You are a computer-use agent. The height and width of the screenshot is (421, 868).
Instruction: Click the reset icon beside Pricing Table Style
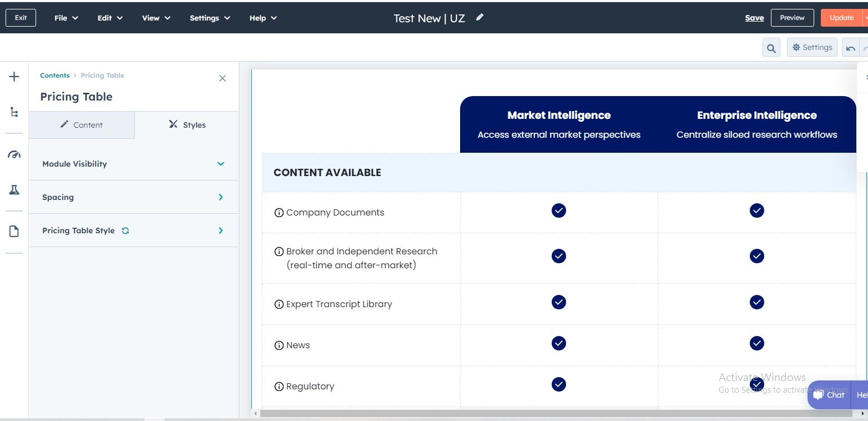click(125, 230)
